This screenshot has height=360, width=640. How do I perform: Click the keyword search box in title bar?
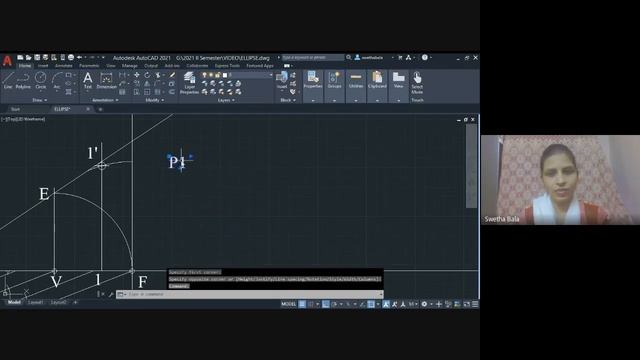pos(313,58)
